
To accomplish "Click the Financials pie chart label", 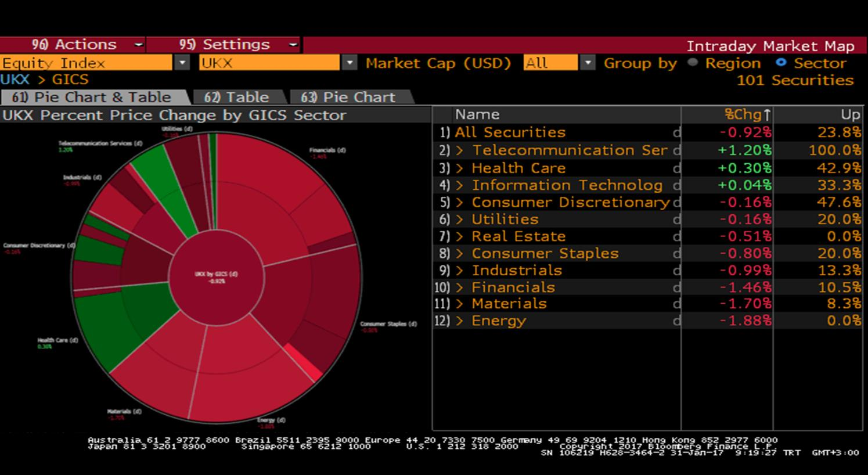I will click(x=327, y=150).
